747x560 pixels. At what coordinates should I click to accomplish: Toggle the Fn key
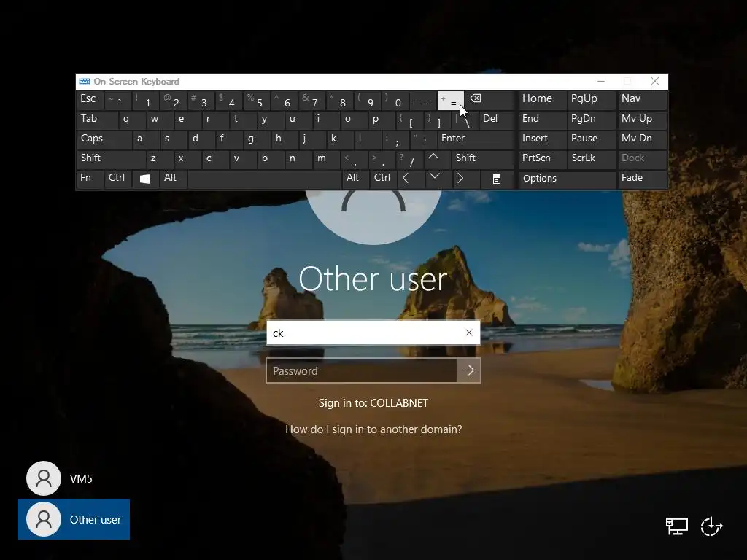coord(90,179)
